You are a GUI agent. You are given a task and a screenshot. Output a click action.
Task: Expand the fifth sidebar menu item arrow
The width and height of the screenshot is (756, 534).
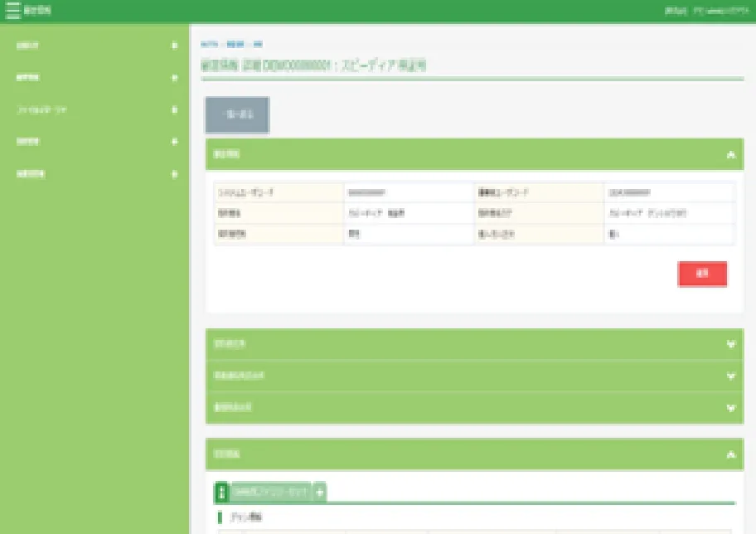click(x=174, y=174)
